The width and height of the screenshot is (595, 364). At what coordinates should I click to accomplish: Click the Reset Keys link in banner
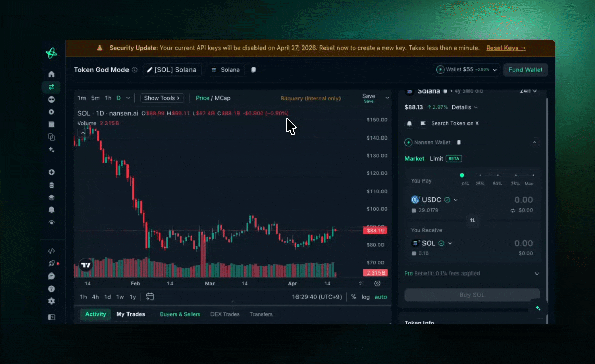pyautogui.click(x=506, y=48)
